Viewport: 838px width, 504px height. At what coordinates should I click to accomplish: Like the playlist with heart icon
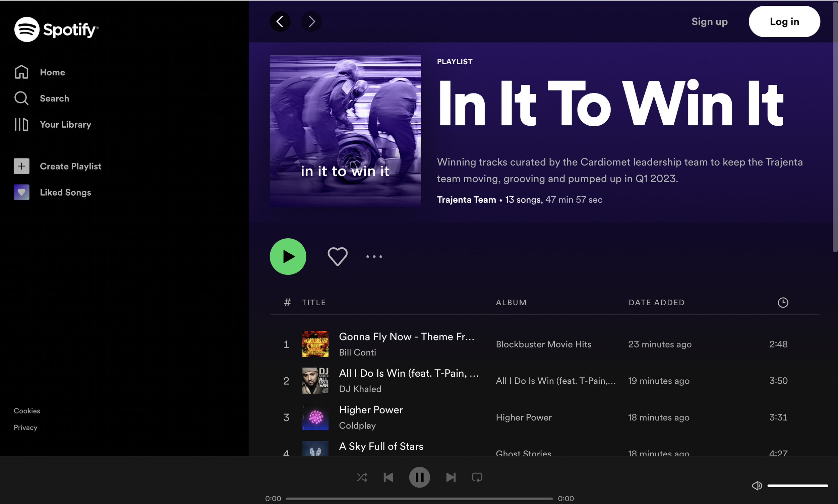click(x=337, y=256)
